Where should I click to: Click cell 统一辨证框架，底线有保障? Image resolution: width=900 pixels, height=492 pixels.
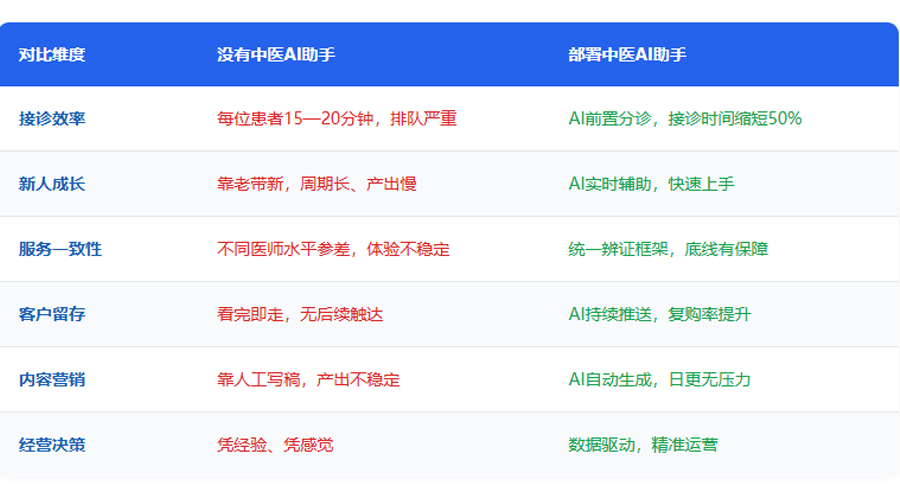[x=668, y=249]
